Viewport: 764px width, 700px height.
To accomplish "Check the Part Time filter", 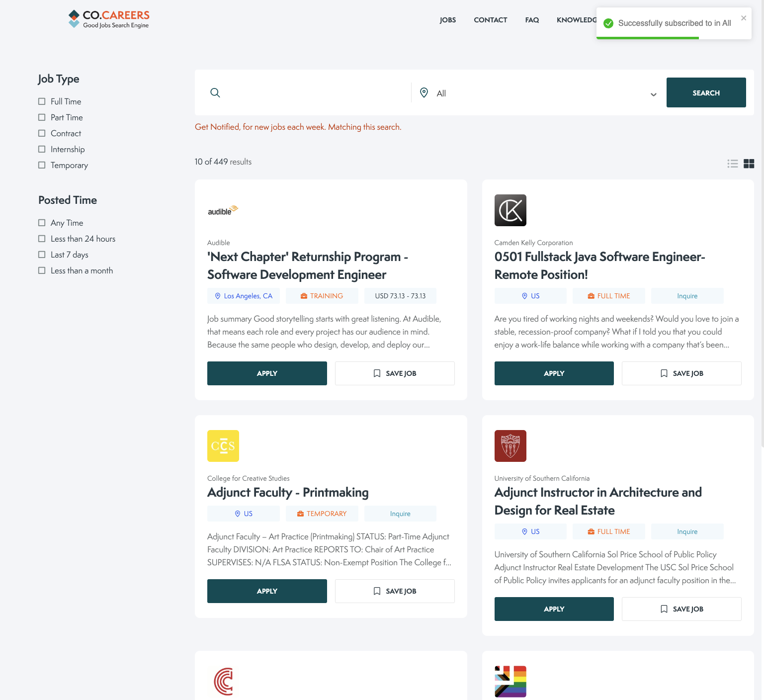I will pyautogui.click(x=42, y=117).
